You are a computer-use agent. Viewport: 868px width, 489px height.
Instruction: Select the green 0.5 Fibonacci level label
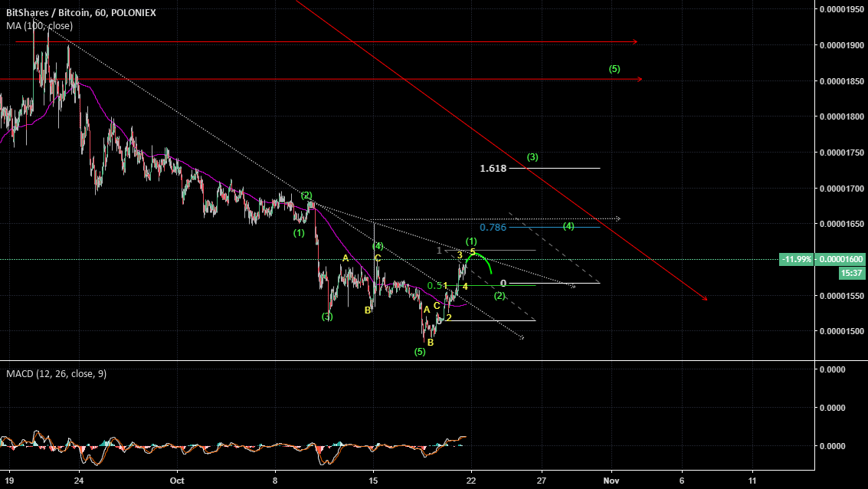click(x=434, y=286)
